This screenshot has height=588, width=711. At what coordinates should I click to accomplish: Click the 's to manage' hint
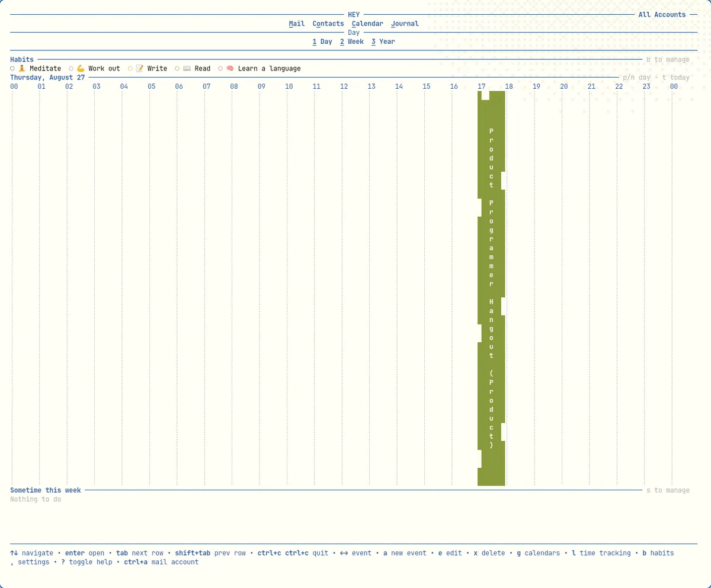tap(668, 490)
